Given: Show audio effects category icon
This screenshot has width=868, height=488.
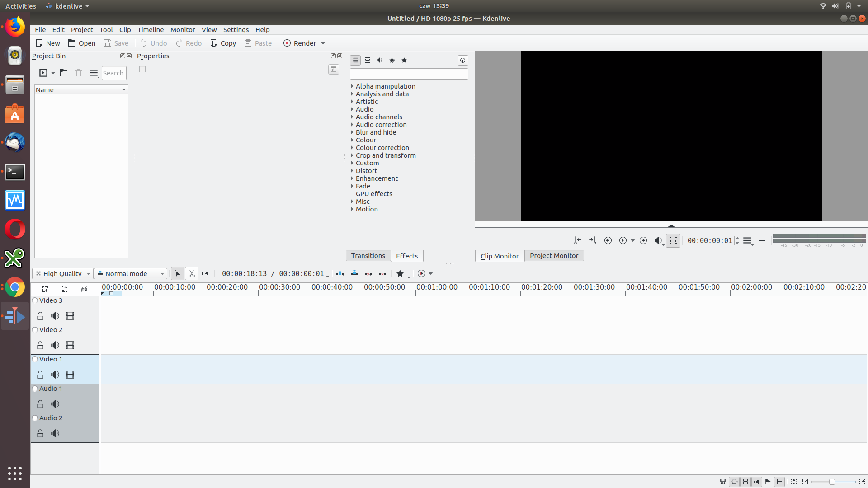Looking at the screenshot, I should [380, 60].
